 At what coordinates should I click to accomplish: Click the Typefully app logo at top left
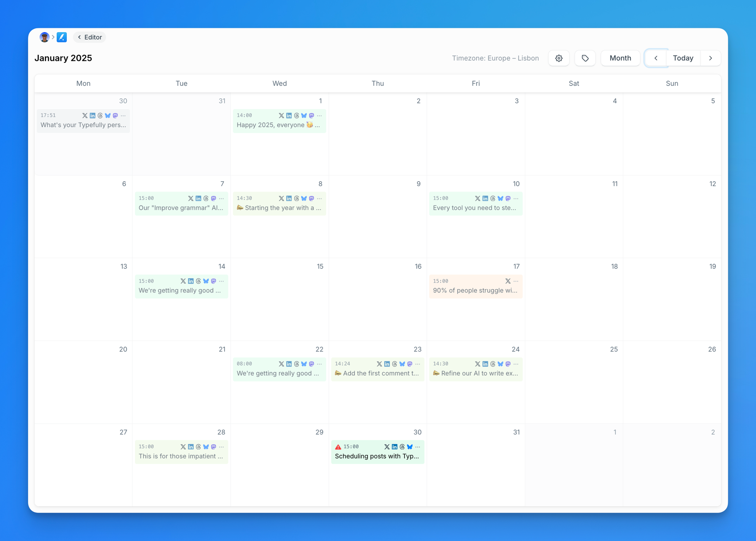click(x=62, y=37)
